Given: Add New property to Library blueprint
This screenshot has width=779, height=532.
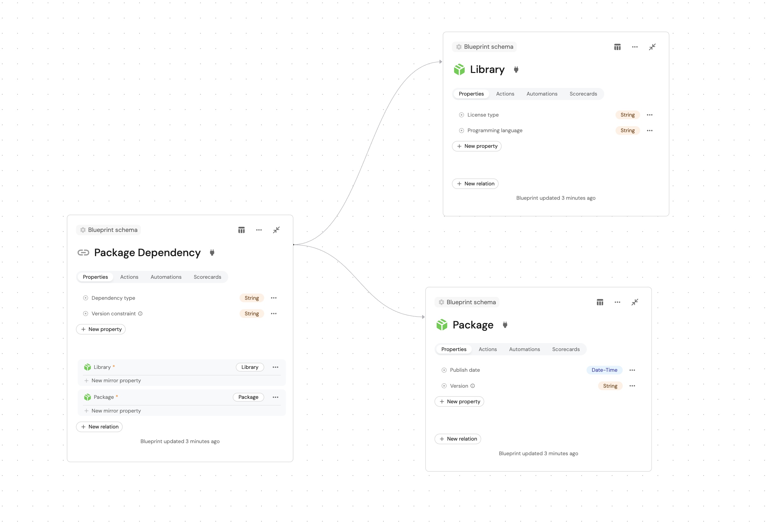Looking at the screenshot, I should pyautogui.click(x=476, y=146).
